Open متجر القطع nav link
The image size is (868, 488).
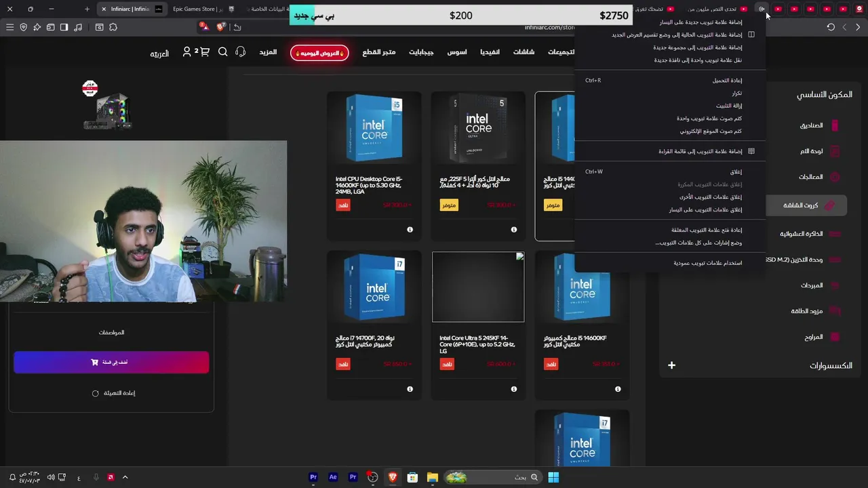pos(378,52)
